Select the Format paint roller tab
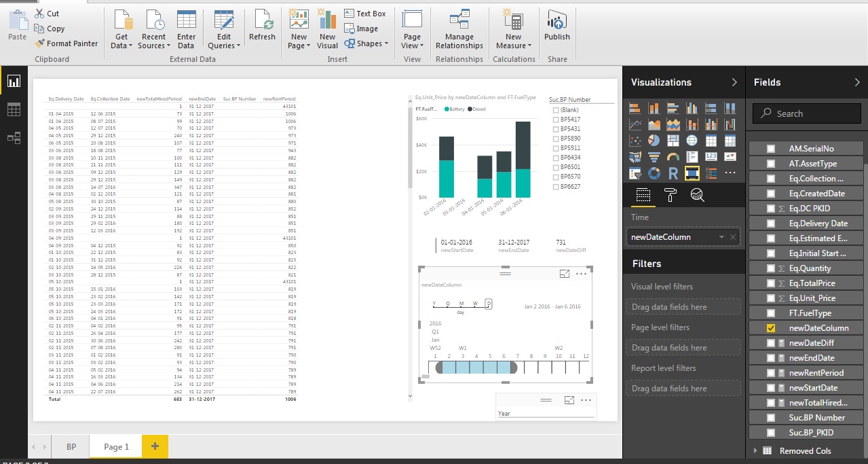Screen dimensions: 868x464 point(670,196)
